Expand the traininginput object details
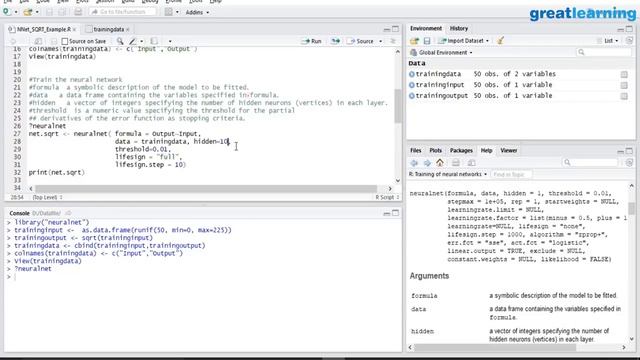 click(x=411, y=85)
